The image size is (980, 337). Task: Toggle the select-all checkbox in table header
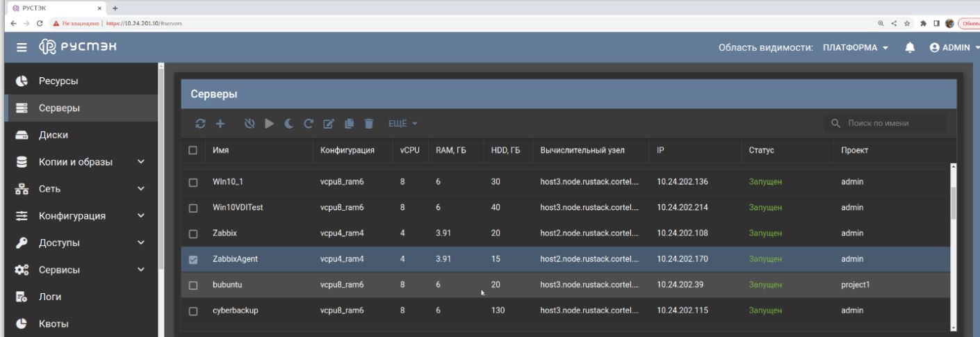194,149
